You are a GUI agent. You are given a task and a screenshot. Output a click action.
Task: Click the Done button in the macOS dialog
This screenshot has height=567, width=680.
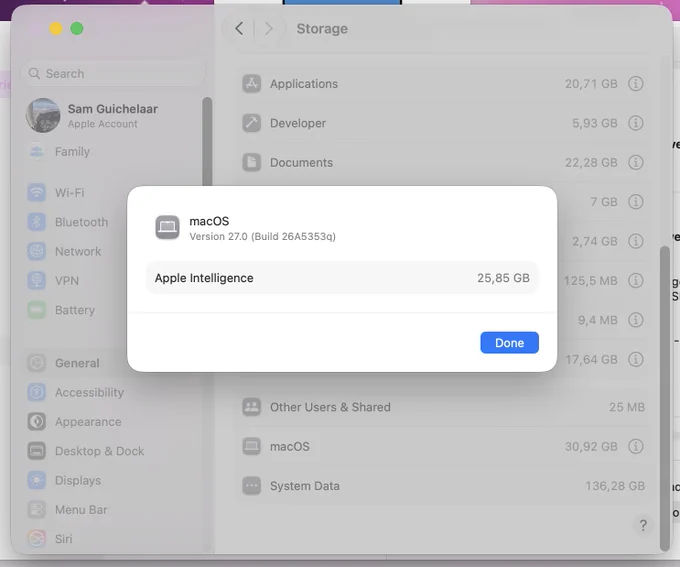(x=509, y=343)
